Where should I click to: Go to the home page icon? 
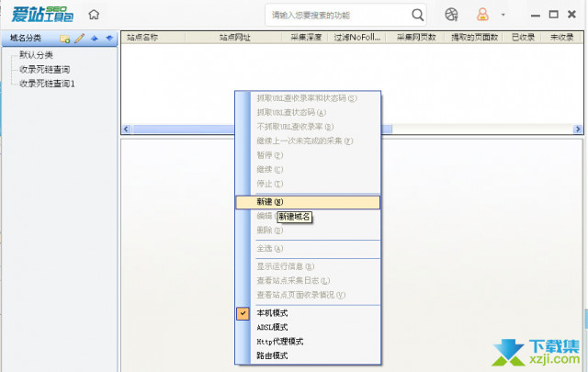click(94, 15)
